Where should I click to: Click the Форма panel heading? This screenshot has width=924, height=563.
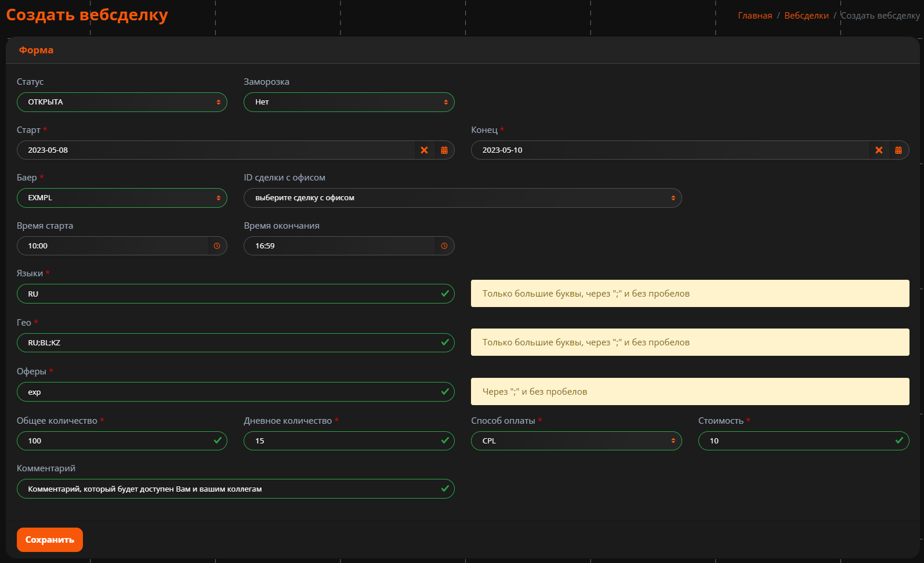coord(36,50)
